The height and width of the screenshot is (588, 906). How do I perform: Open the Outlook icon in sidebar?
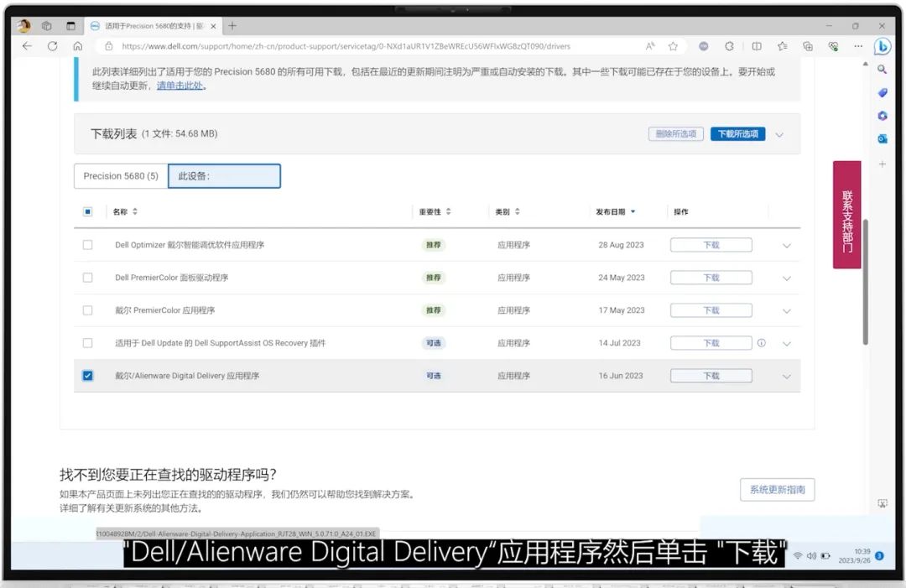click(883, 138)
